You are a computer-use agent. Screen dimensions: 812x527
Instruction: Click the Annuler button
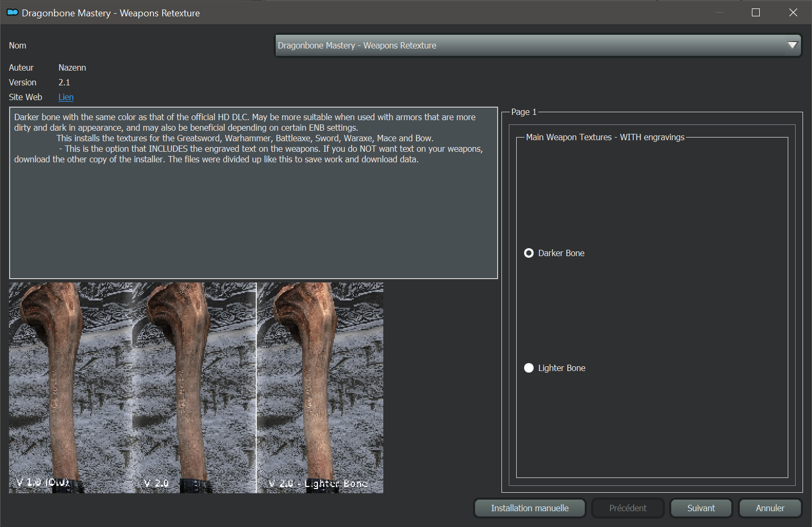tap(770, 508)
